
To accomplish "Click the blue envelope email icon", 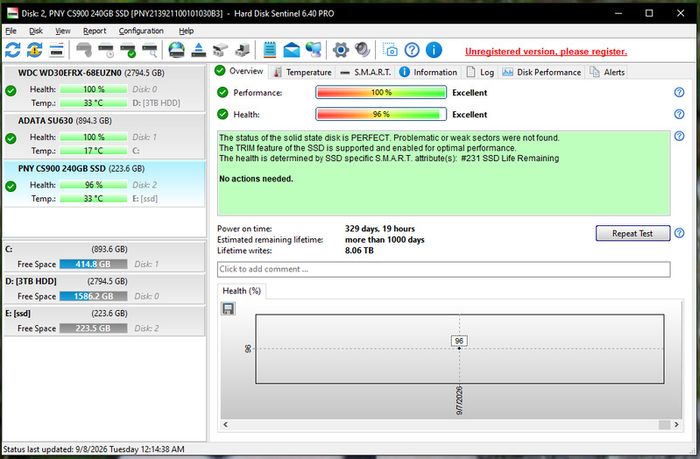I will [x=292, y=50].
